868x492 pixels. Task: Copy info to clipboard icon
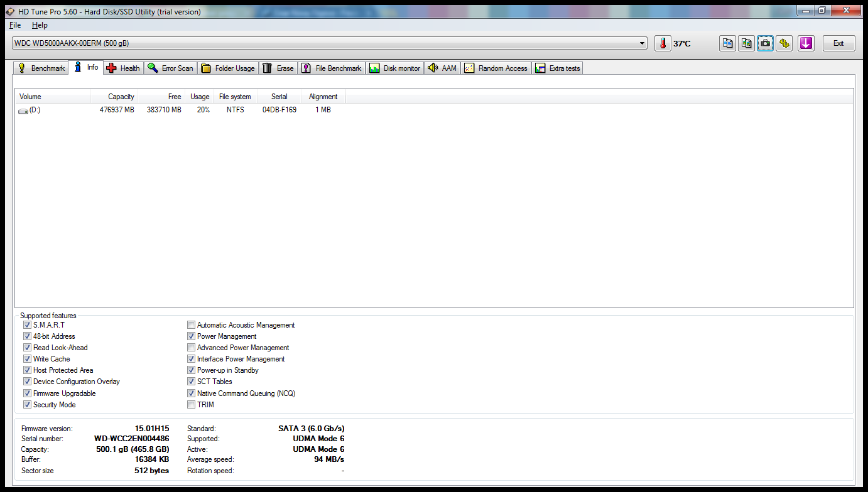pos(727,43)
